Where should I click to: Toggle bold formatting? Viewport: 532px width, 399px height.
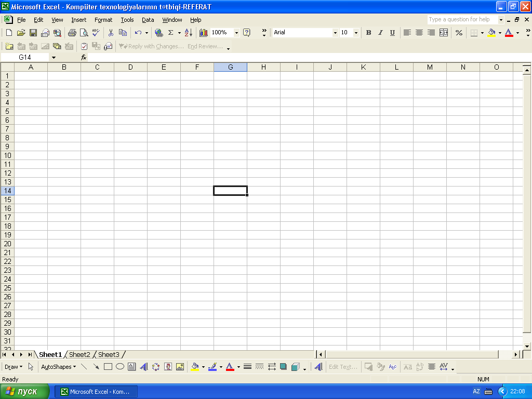tap(368, 33)
